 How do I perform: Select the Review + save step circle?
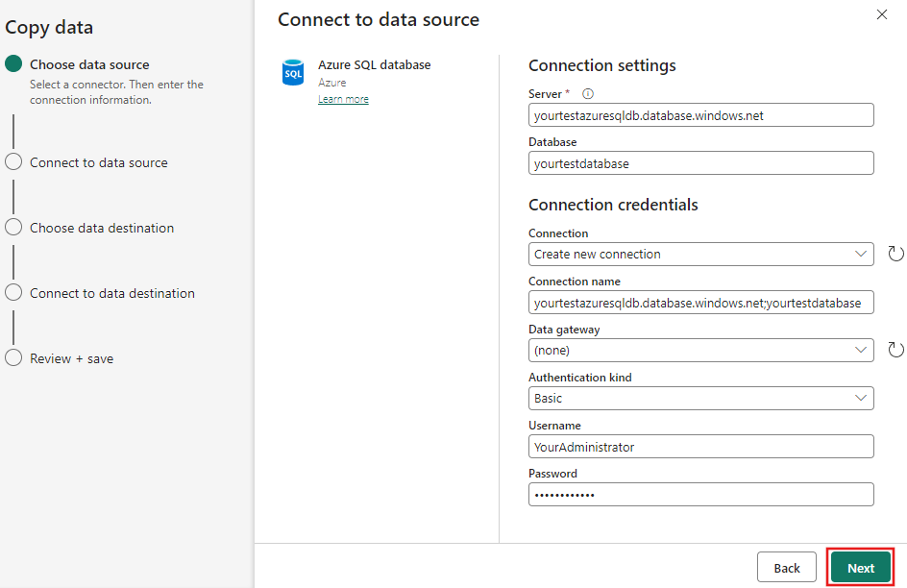[x=13, y=357]
